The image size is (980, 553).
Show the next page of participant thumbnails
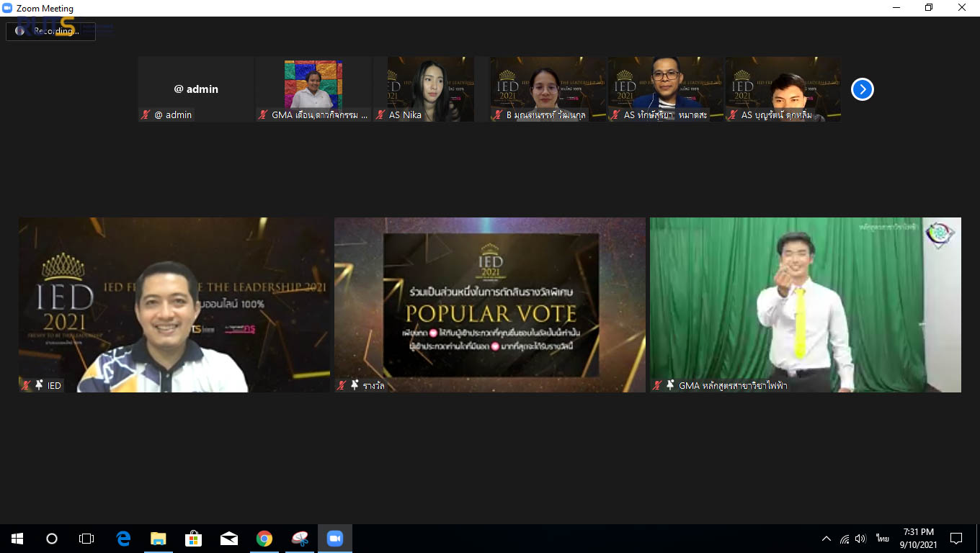click(x=862, y=89)
